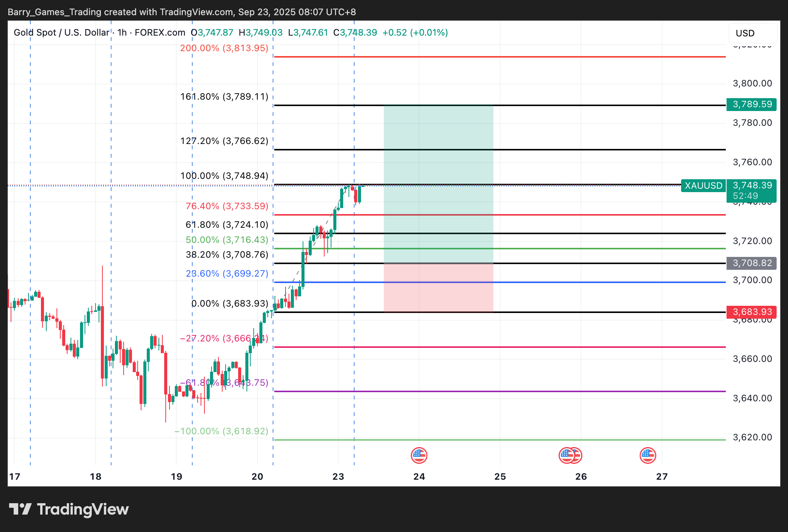Click the green 3,789.59 target price label
Viewport: 788px width, 532px height.
[x=752, y=104]
